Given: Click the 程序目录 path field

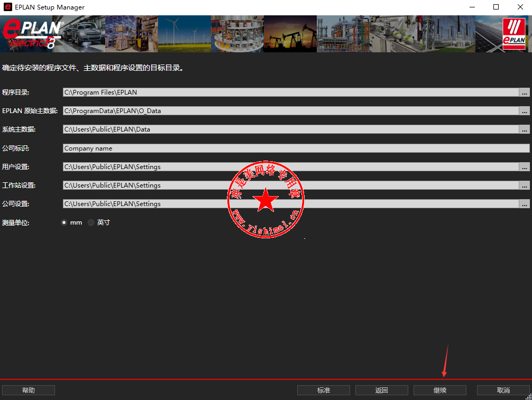Looking at the screenshot, I should [291, 92].
